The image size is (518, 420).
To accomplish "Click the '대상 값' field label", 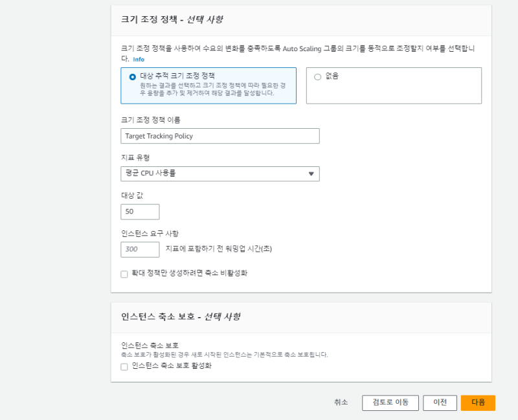I will [x=132, y=195].
